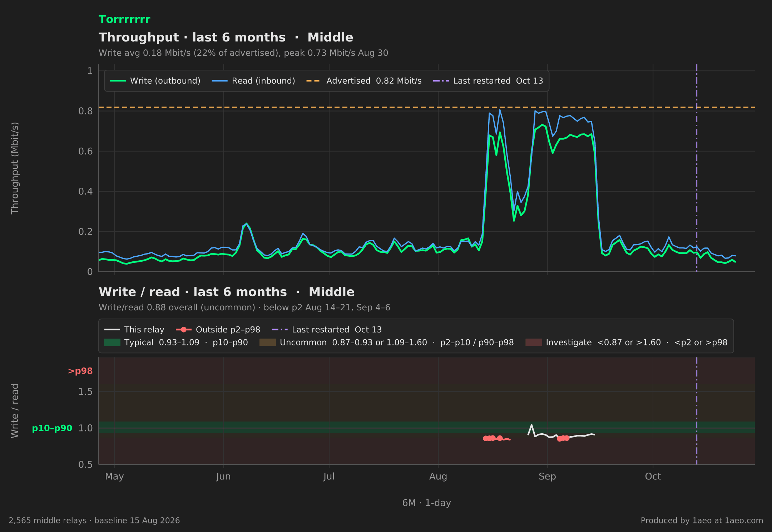Click the Throughput (Mbit/s) y-axis title
Screen dimensions: 772x532
pos(15,168)
